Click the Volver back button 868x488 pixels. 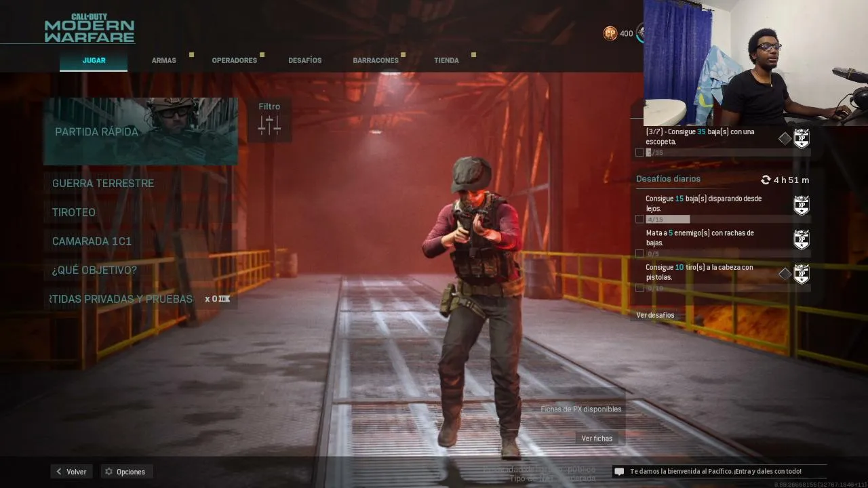pos(71,472)
